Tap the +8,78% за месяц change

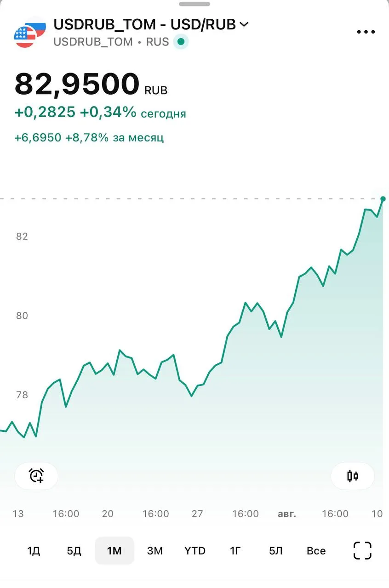pos(114,137)
